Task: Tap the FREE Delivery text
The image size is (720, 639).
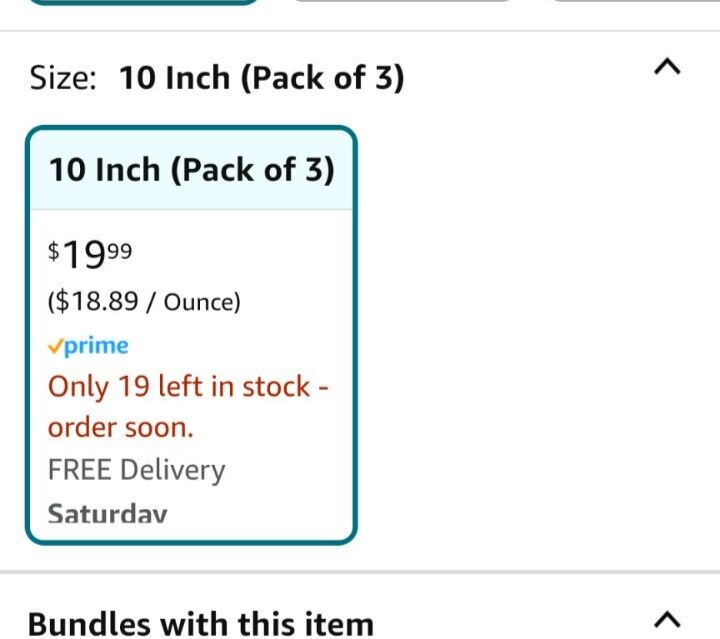Action: (136, 470)
